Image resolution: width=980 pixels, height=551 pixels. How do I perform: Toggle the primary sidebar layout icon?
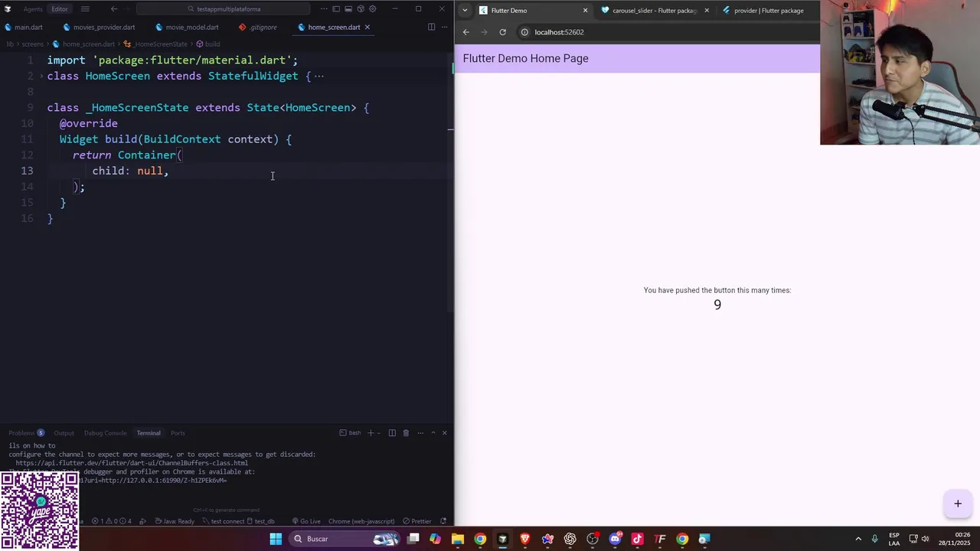(336, 9)
